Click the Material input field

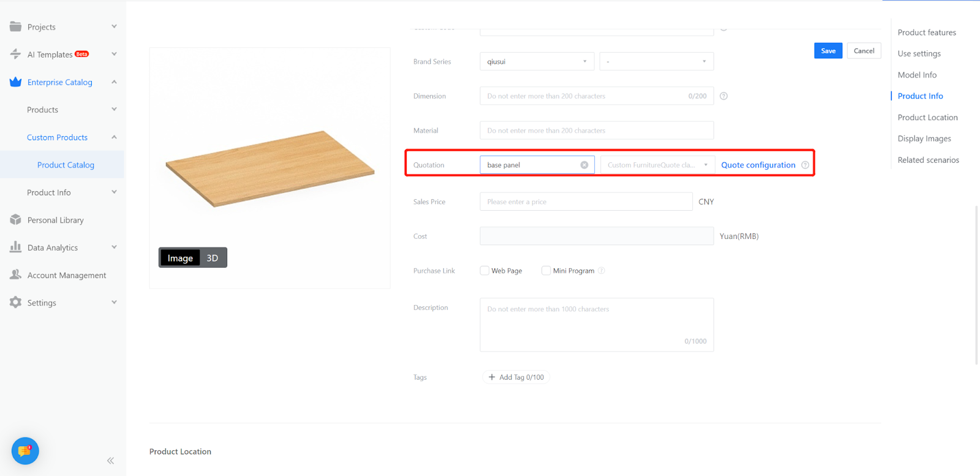(597, 130)
